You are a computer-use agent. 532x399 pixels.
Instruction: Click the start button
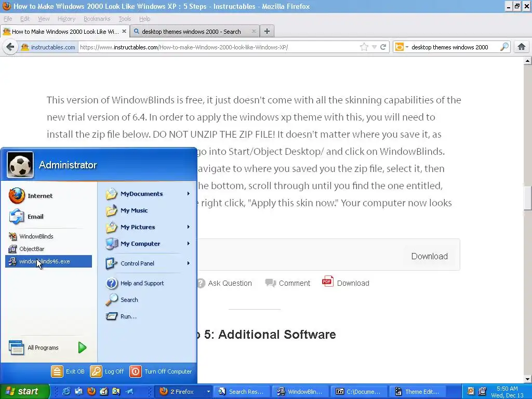pyautogui.click(x=25, y=392)
